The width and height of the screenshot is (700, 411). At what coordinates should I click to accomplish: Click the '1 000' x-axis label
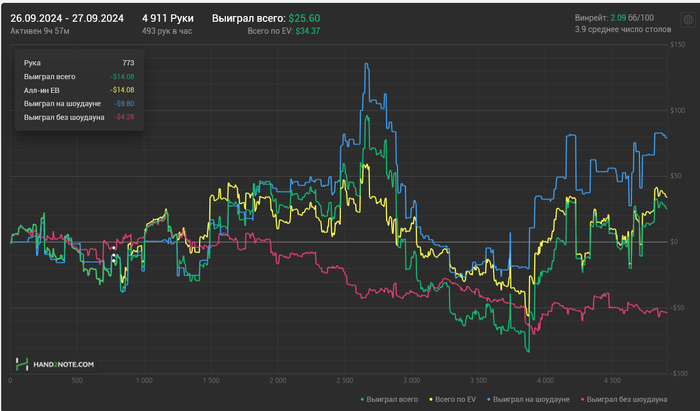144,381
